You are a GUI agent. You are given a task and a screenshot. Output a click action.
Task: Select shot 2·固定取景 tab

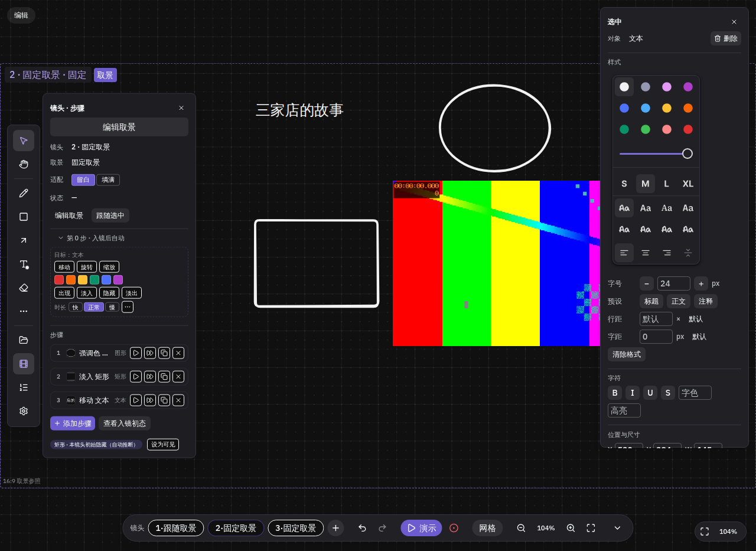(236, 528)
